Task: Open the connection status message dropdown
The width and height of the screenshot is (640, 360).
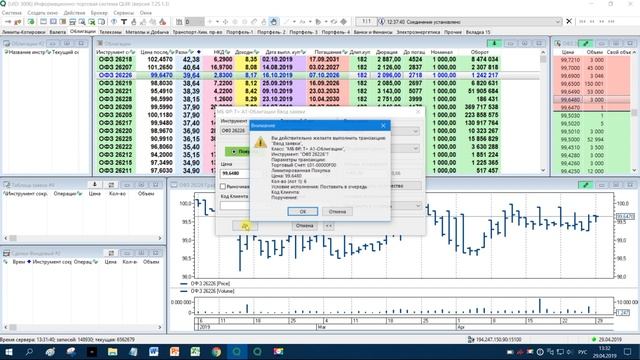Action: [558, 22]
